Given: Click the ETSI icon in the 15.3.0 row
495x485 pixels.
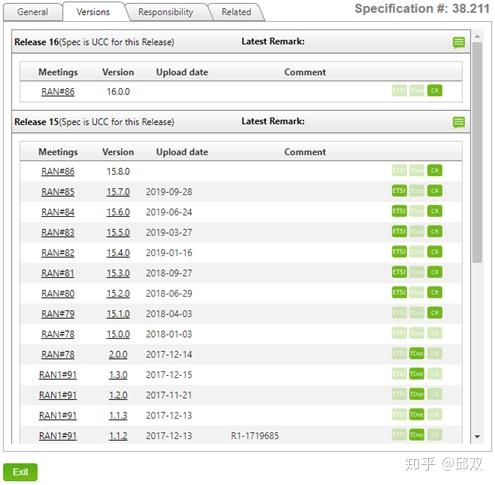Looking at the screenshot, I should tap(399, 272).
